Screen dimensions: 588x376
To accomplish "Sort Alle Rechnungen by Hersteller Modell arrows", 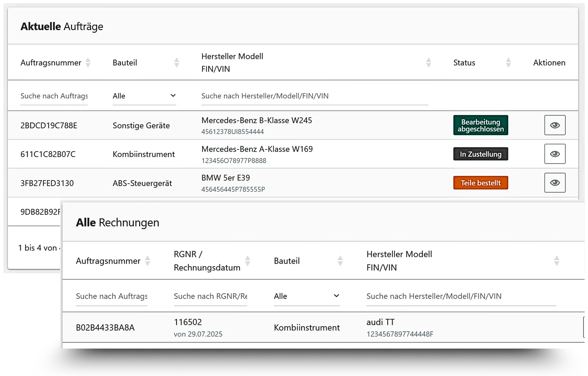I will pos(557,261).
